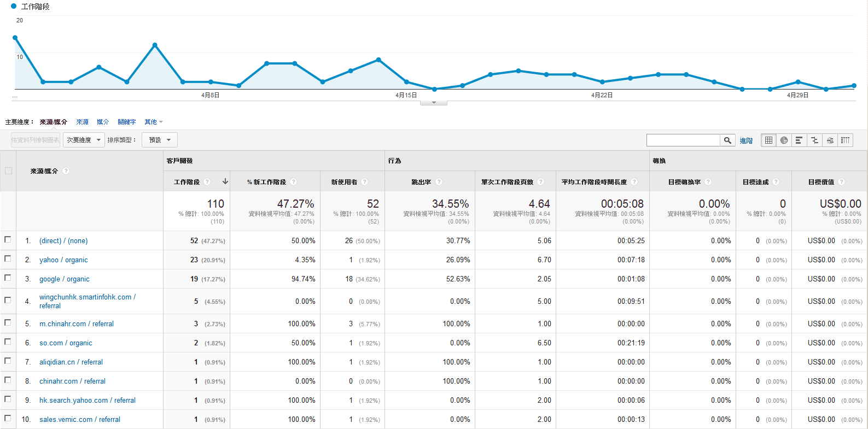Switch to the pie chart percentage view

[784, 140]
